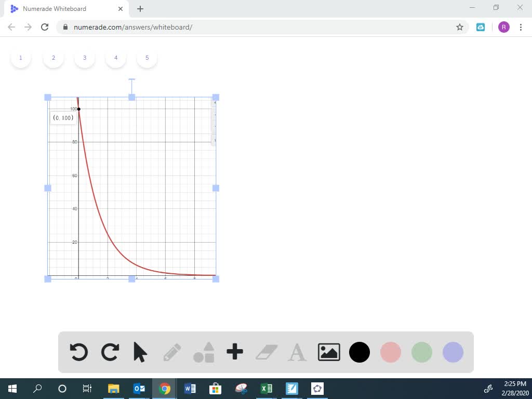The width and height of the screenshot is (532, 399).
Task: Click the redo arrow icon
Action: pyautogui.click(x=110, y=352)
